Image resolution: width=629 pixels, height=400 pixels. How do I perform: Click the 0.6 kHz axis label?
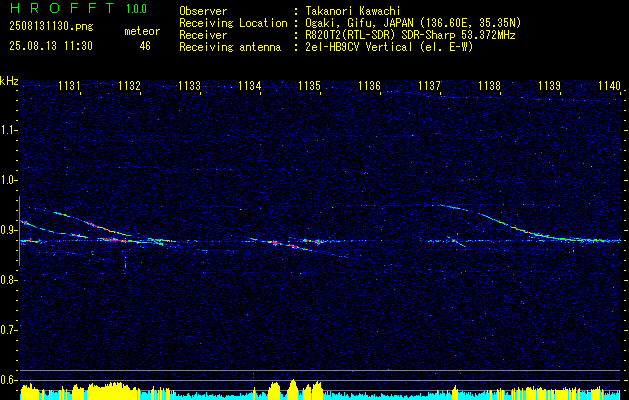pyautogui.click(x=8, y=380)
